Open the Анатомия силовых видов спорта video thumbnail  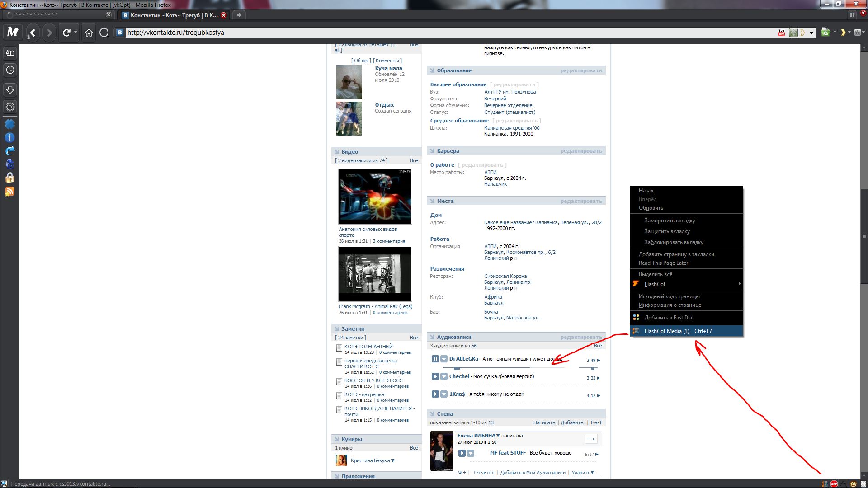coord(375,197)
